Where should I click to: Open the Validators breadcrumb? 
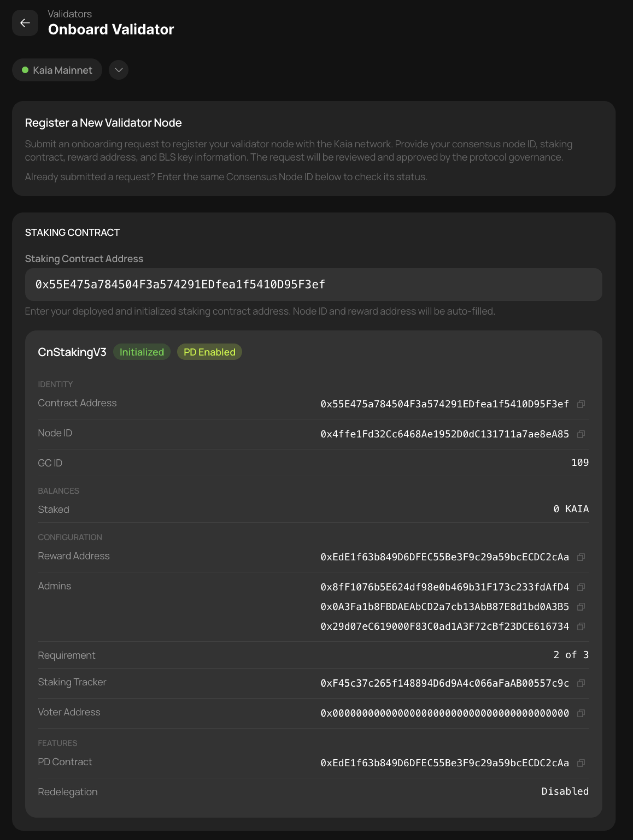70,14
